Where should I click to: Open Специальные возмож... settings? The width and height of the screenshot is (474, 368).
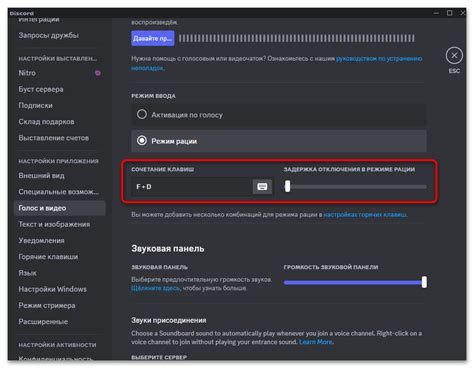coord(59,192)
